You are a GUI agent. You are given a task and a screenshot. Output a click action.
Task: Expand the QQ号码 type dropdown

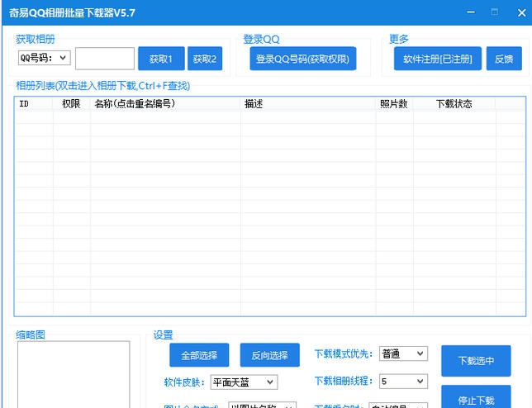[x=64, y=58]
